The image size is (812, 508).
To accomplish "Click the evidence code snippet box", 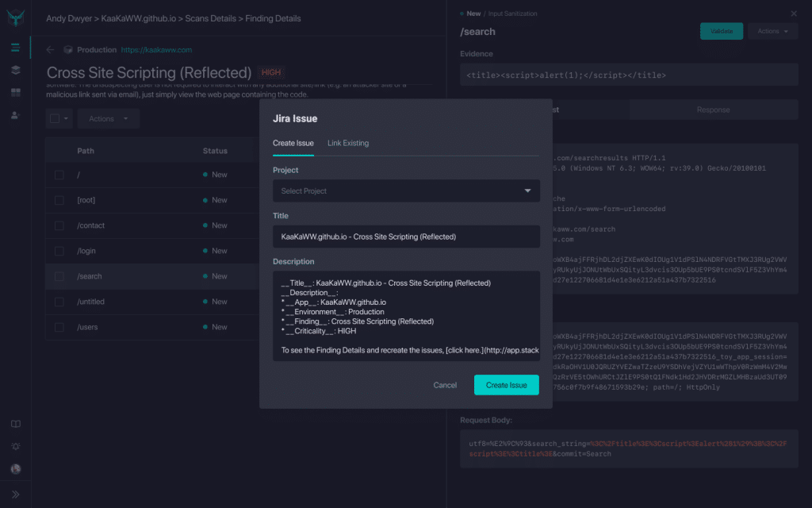I will coord(629,75).
